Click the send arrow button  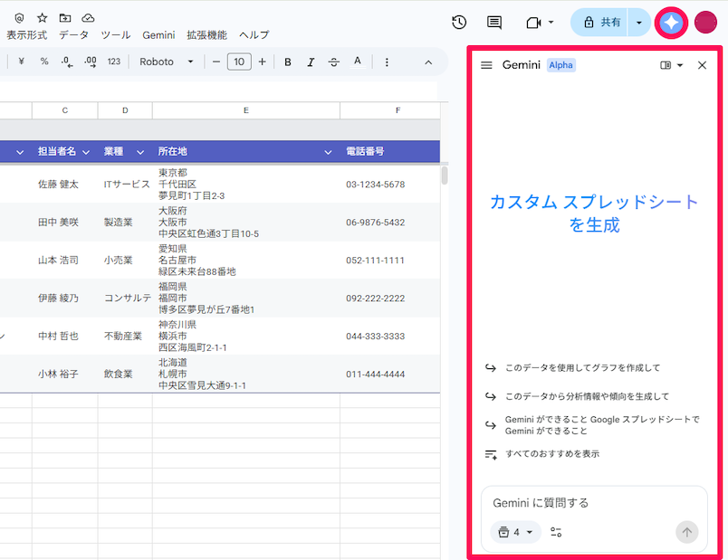686,532
